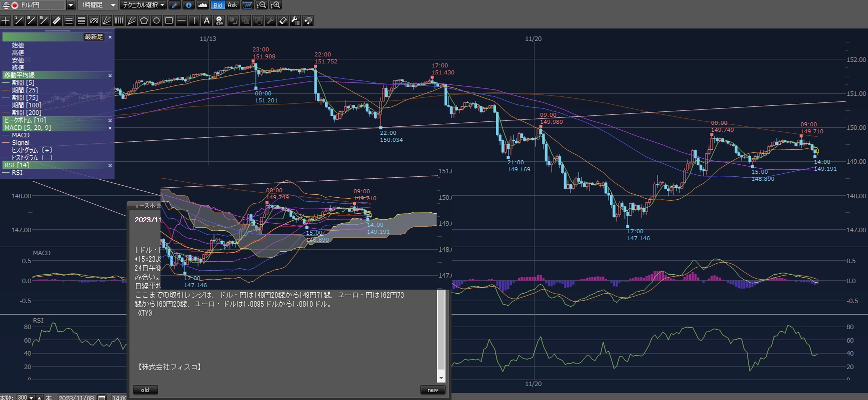This screenshot has width=868, height=400.
Task: Select the Fibonacci fan drawing tool
Action: (x=106, y=20)
